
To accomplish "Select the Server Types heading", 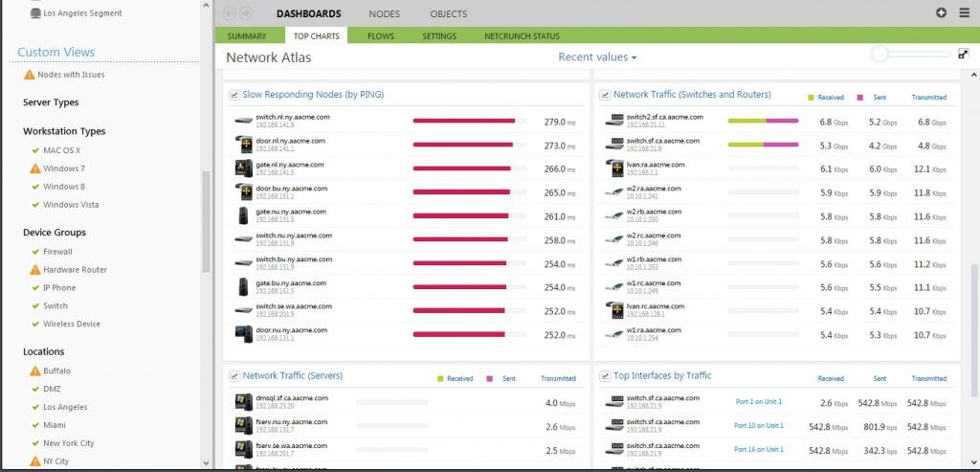I will click(x=51, y=102).
